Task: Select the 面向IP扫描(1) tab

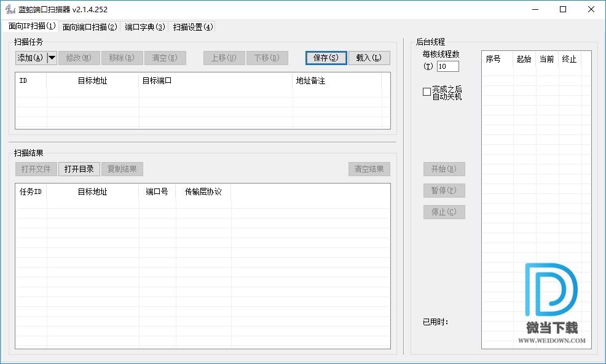Action: [32, 26]
